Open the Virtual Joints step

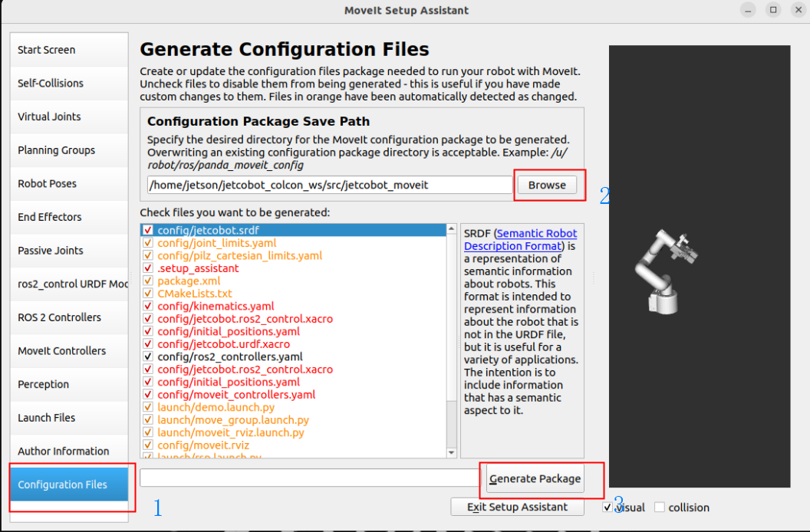pyautogui.click(x=69, y=117)
